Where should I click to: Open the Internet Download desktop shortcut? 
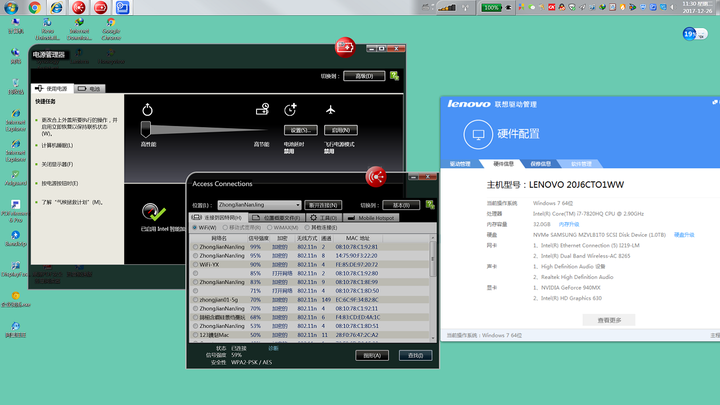pyautogui.click(x=79, y=29)
